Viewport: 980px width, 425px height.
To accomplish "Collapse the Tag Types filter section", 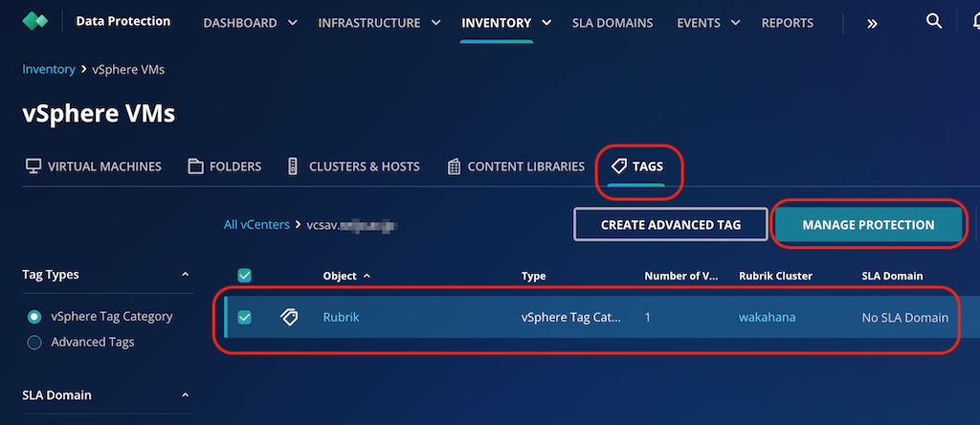I will click(x=185, y=275).
